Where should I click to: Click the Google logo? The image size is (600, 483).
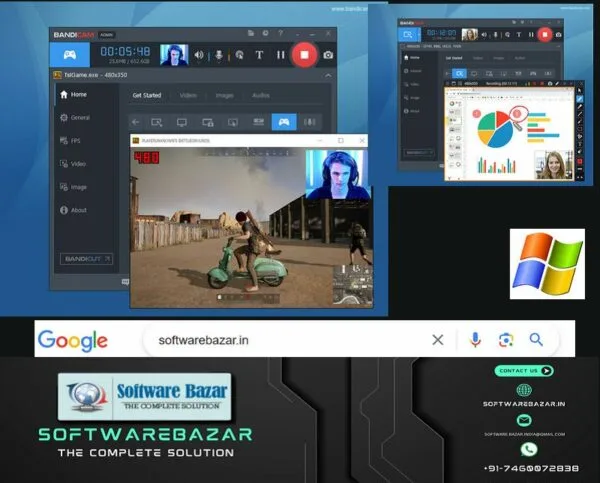(73, 340)
